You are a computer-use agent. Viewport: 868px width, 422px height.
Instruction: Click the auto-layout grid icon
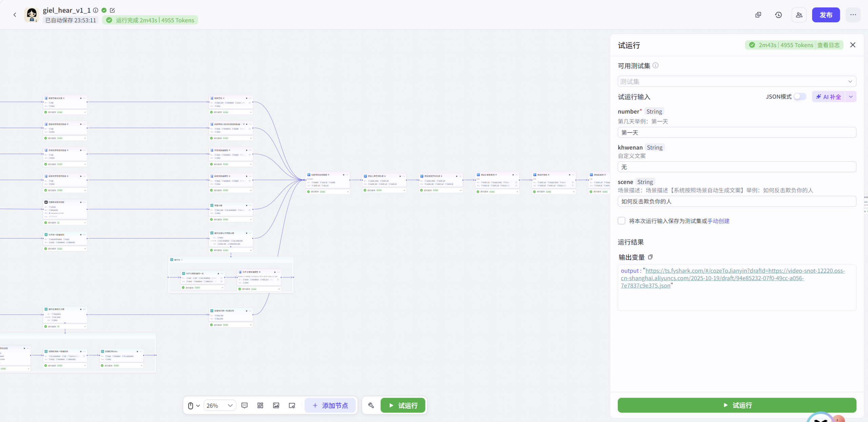click(260, 405)
